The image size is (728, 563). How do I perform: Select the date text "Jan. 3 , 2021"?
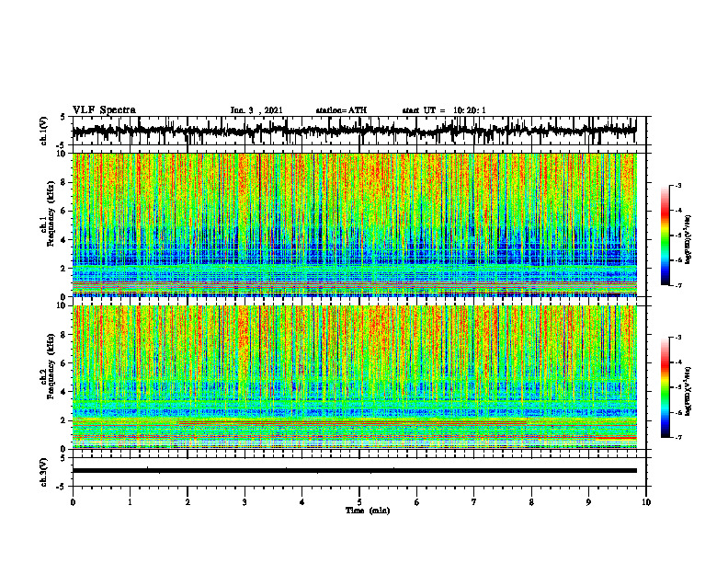point(256,110)
